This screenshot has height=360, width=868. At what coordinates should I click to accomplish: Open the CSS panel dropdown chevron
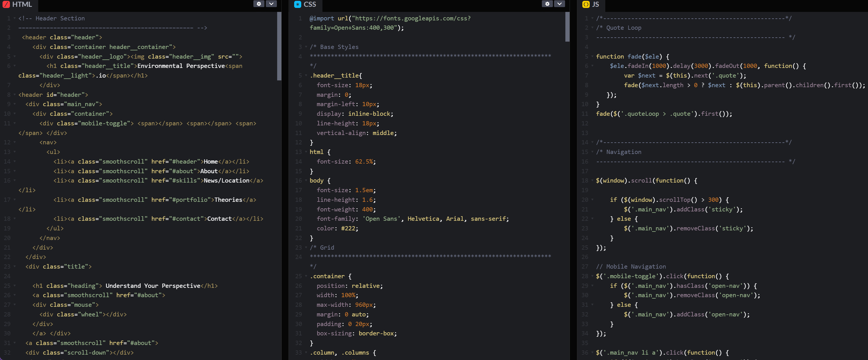(x=559, y=4)
